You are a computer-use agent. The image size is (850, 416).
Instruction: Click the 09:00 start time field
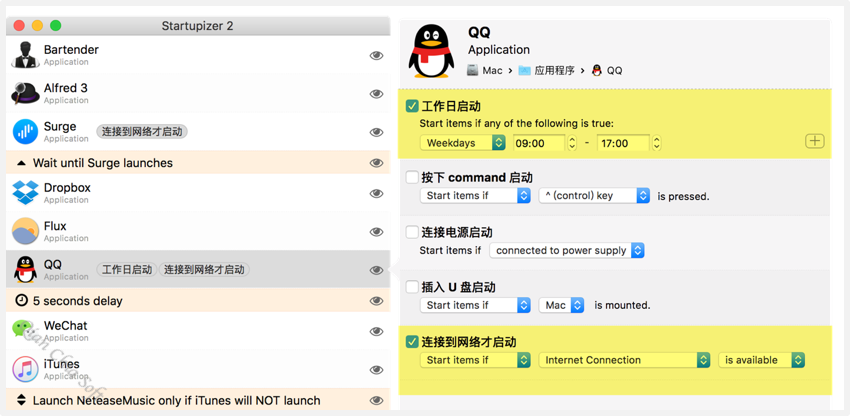click(x=539, y=143)
